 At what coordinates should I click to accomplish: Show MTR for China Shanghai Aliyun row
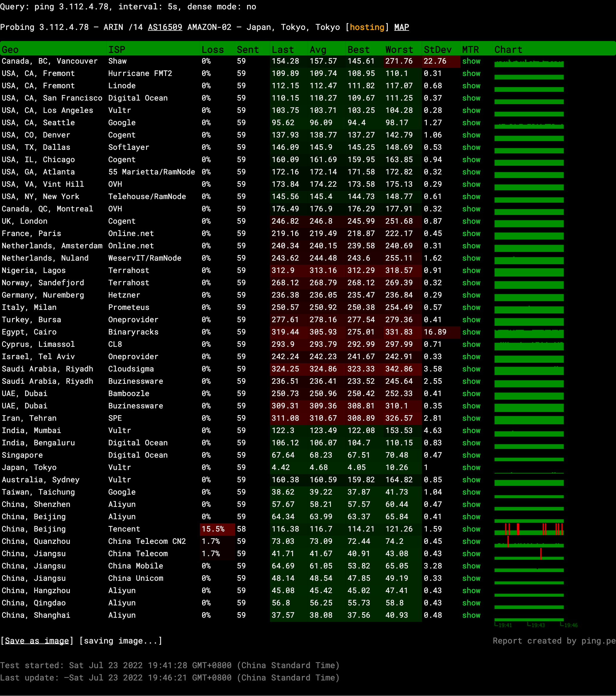pyautogui.click(x=471, y=615)
